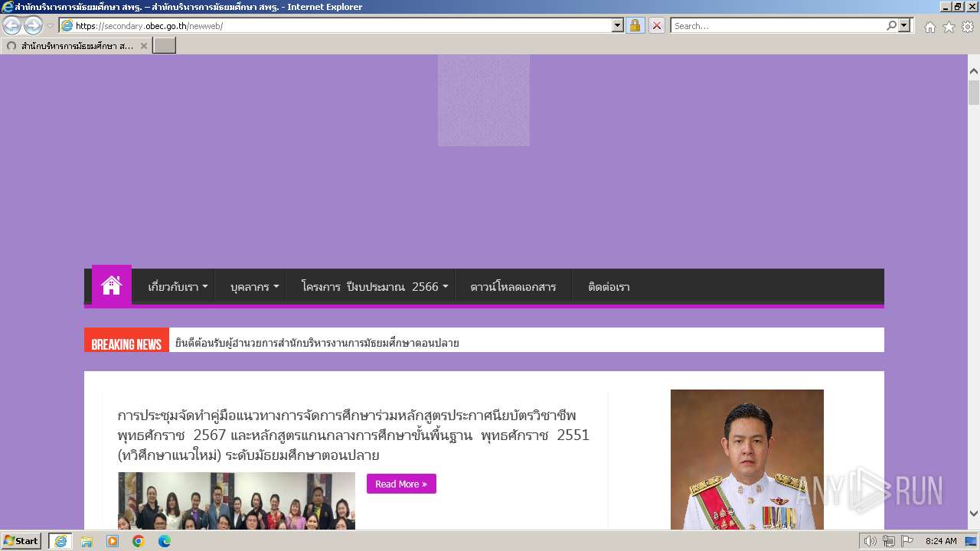Open a new blank tab

click(x=165, y=46)
